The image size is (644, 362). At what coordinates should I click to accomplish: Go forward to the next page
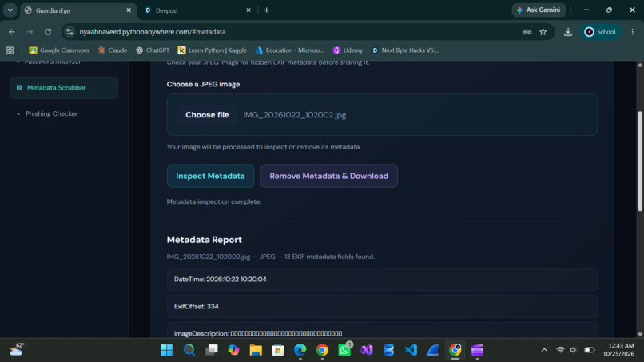[x=30, y=32]
